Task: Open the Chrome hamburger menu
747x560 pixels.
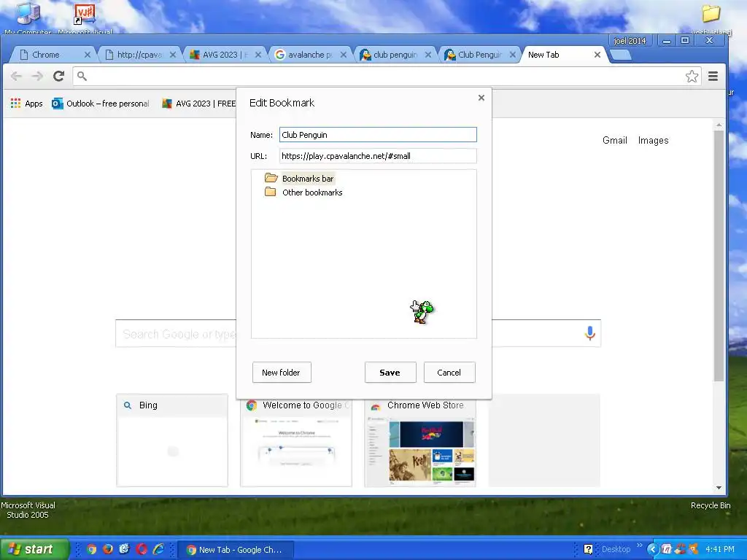Action: 713,76
